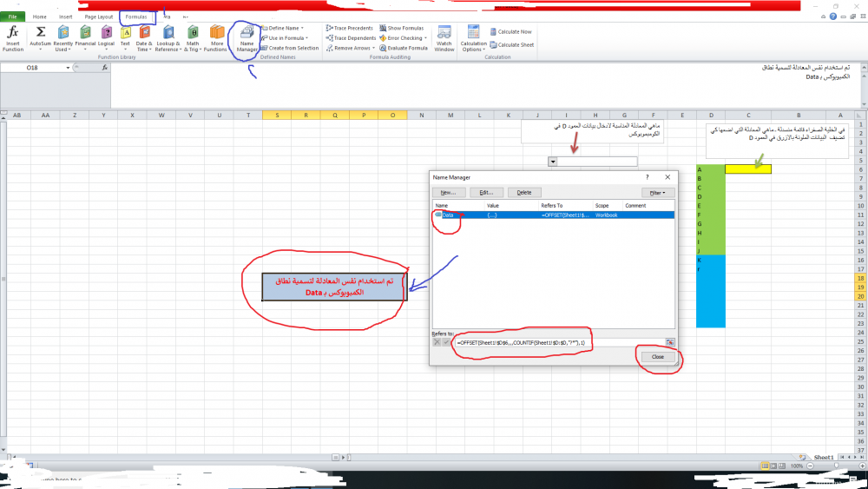Image resolution: width=868 pixels, height=489 pixels.
Task: Click the Insert Function icon
Action: pos(13,38)
